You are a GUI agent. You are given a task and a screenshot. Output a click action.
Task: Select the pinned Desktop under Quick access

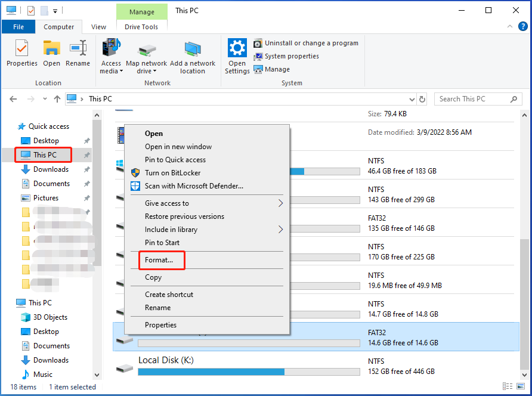point(40,141)
